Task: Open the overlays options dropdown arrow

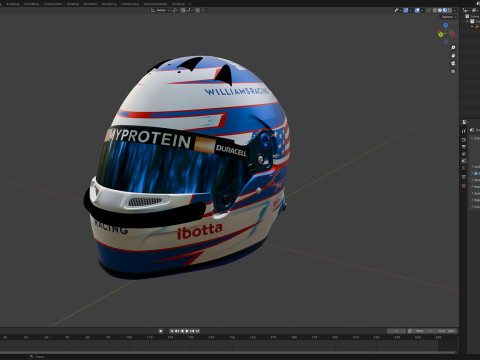Action: click(422, 10)
